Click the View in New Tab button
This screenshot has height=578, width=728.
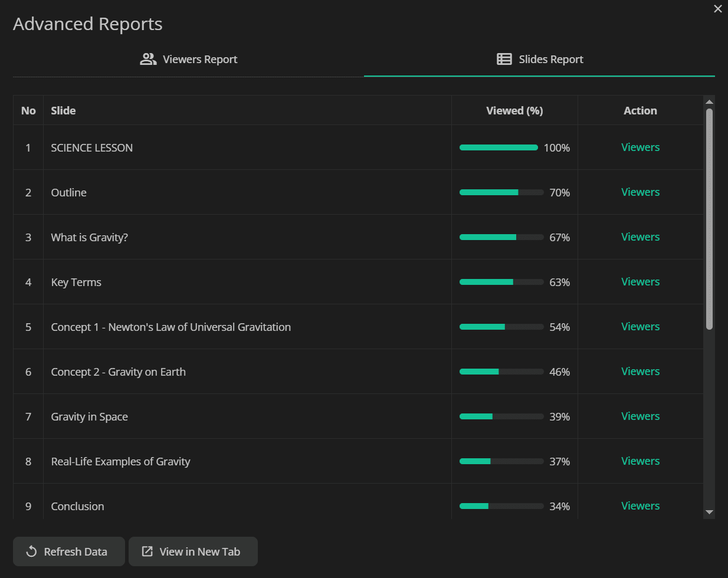coord(193,551)
